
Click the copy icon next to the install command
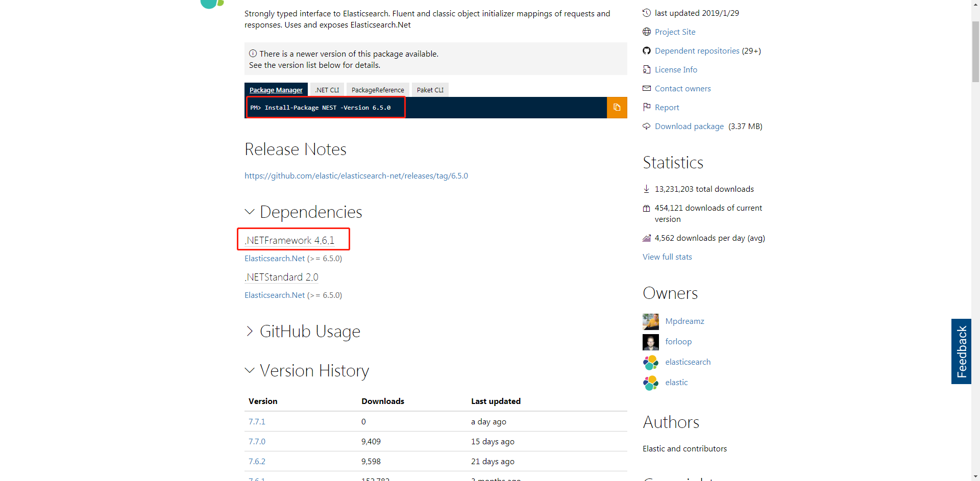pos(617,108)
